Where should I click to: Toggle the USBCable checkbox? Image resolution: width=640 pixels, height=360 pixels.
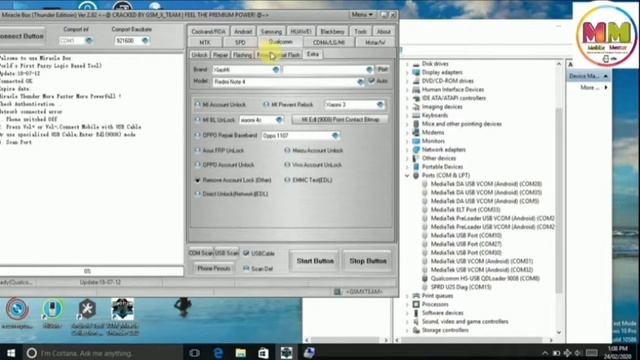[246, 253]
